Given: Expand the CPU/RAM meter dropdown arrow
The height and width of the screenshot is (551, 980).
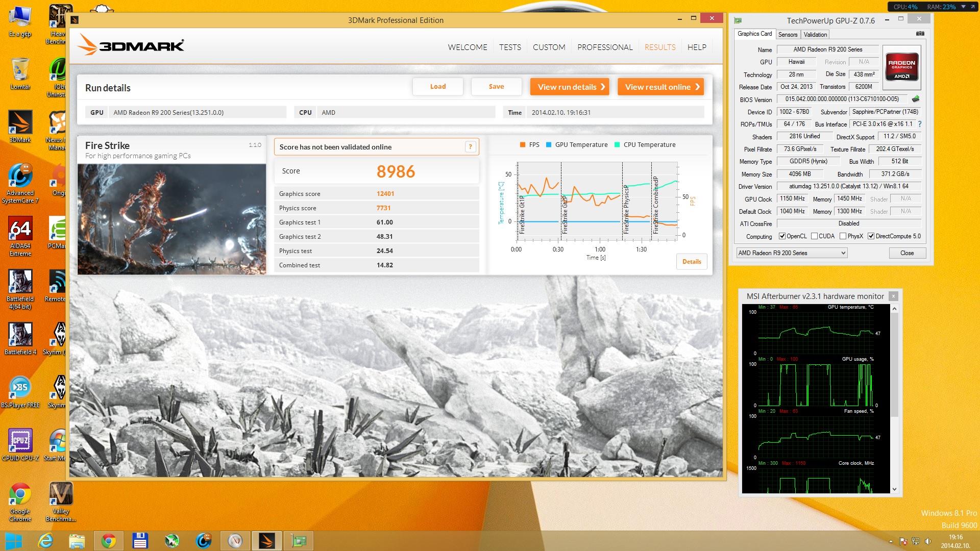Looking at the screenshot, I should click(x=963, y=7).
